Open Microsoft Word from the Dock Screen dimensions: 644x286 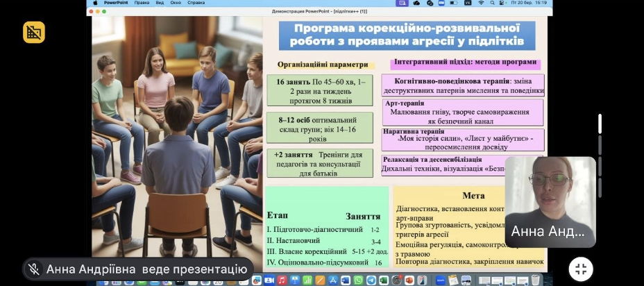[x=346, y=280]
